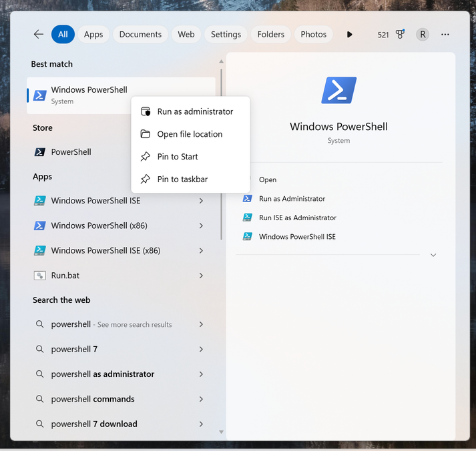Switch to the Web filter tab
The width and height of the screenshot is (476, 451).
[x=186, y=34]
